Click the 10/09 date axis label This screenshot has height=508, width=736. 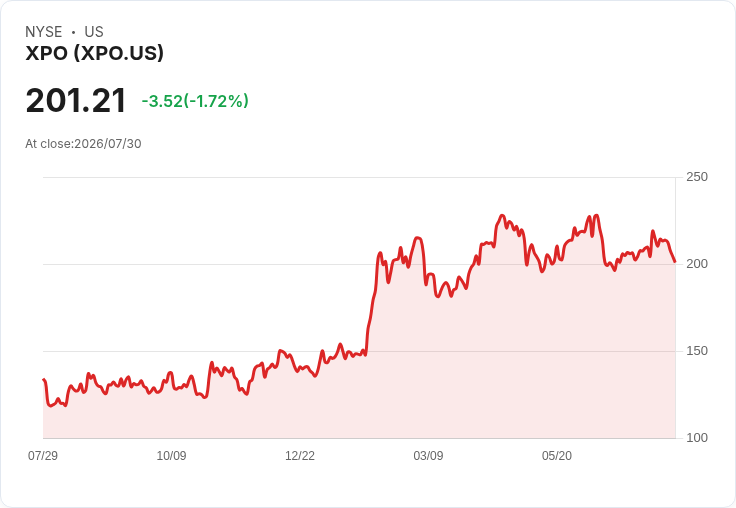[171, 455]
